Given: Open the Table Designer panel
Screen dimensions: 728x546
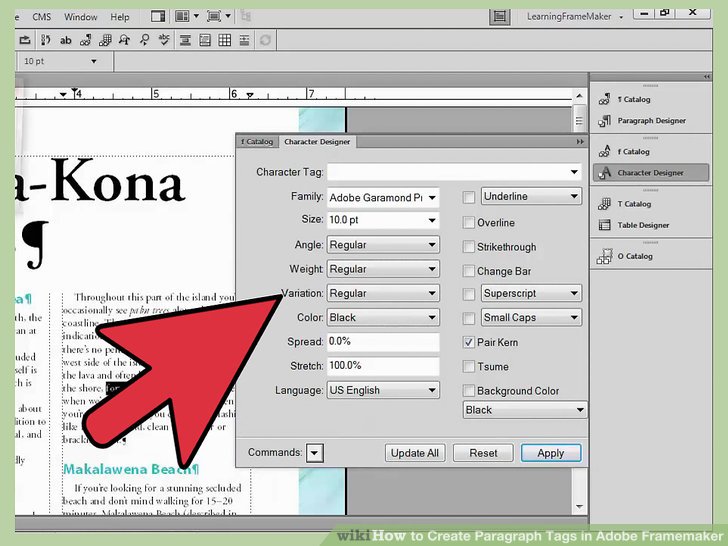Looking at the screenshot, I should click(643, 225).
